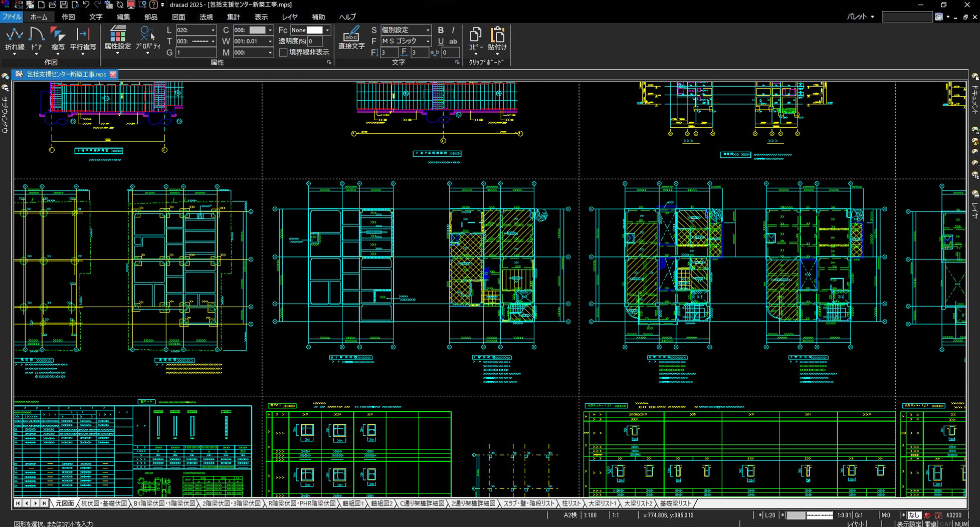Select the 直接文字 direct text tool
The image size is (980, 527).
(351, 38)
